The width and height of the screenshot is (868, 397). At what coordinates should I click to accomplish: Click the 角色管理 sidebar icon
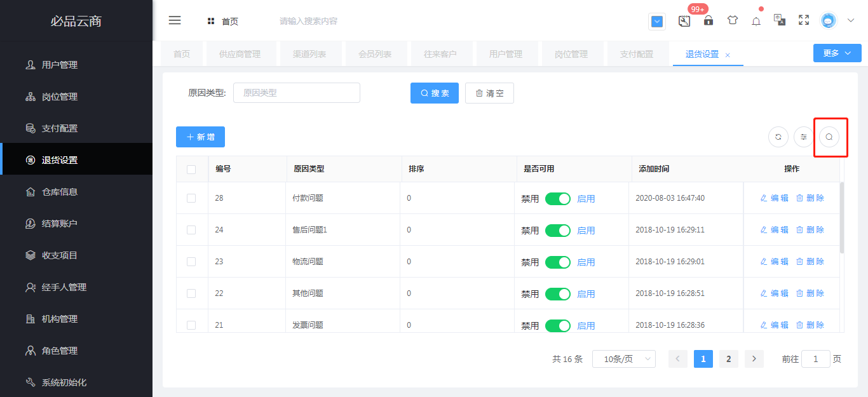pyautogui.click(x=30, y=351)
